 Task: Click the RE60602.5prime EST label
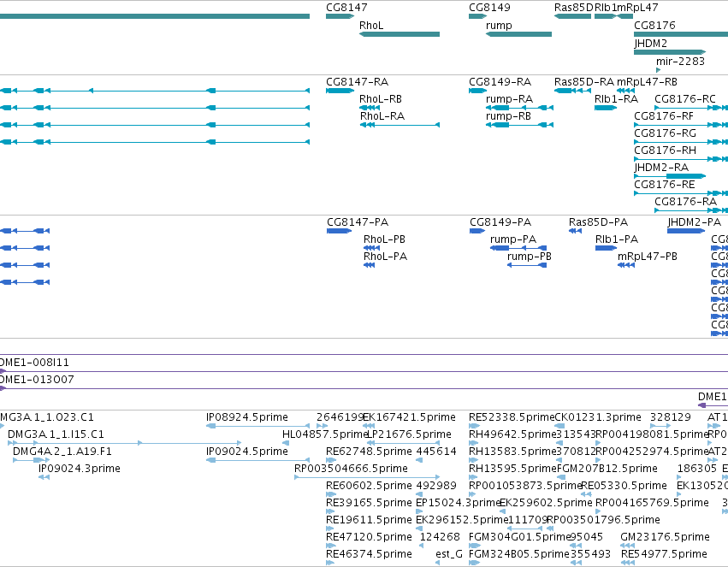click(369, 486)
